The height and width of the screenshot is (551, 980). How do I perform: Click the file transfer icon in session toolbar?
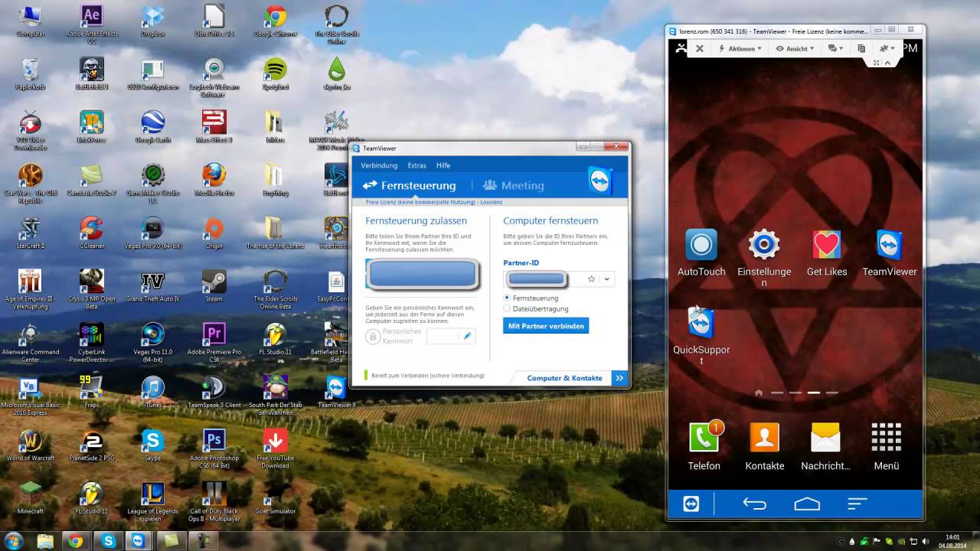click(861, 48)
